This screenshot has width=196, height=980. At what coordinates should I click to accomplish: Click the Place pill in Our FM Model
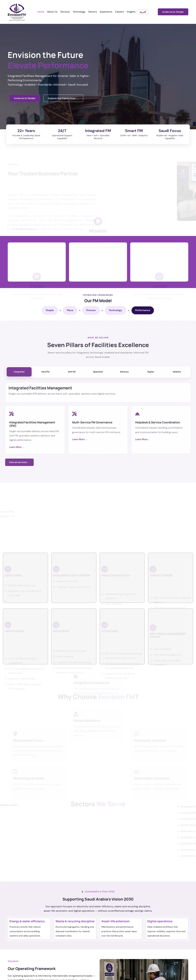(70, 310)
